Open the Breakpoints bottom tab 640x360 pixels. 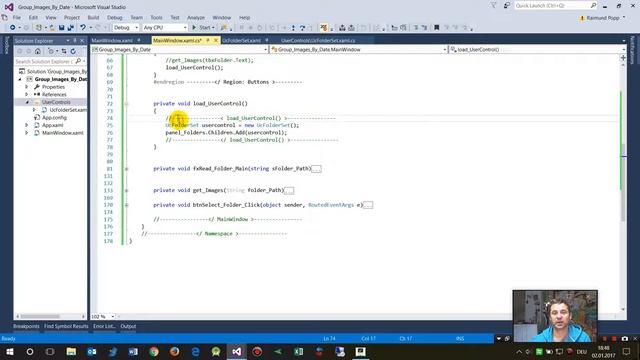coord(26,326)
